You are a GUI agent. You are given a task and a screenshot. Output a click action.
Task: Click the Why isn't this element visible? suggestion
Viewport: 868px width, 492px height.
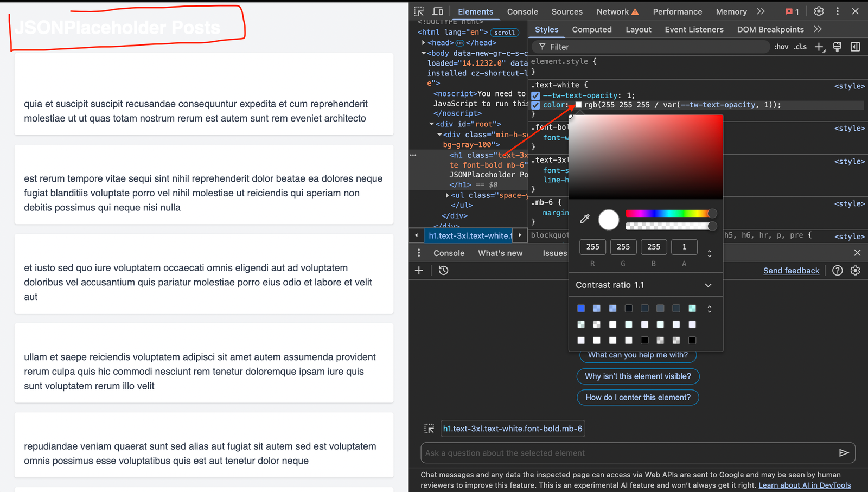[638, 376]
